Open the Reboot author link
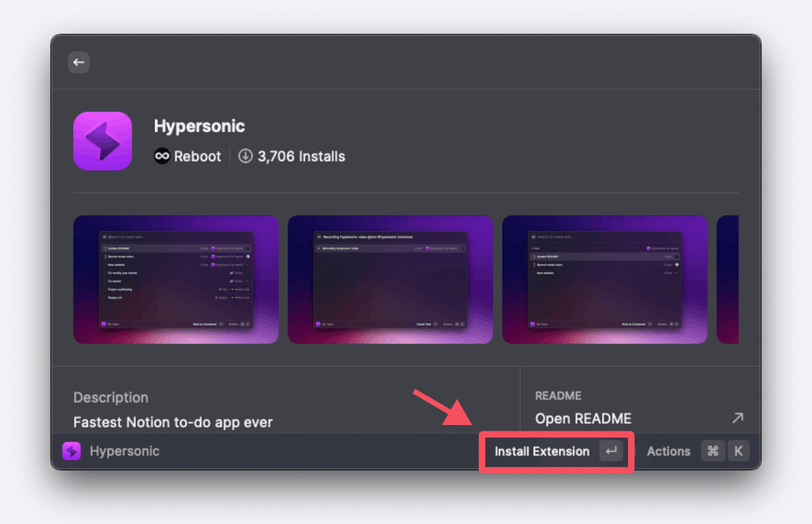The height and width of the screenshot is (524, 812). pyautogui.click(x=197, y=156)
